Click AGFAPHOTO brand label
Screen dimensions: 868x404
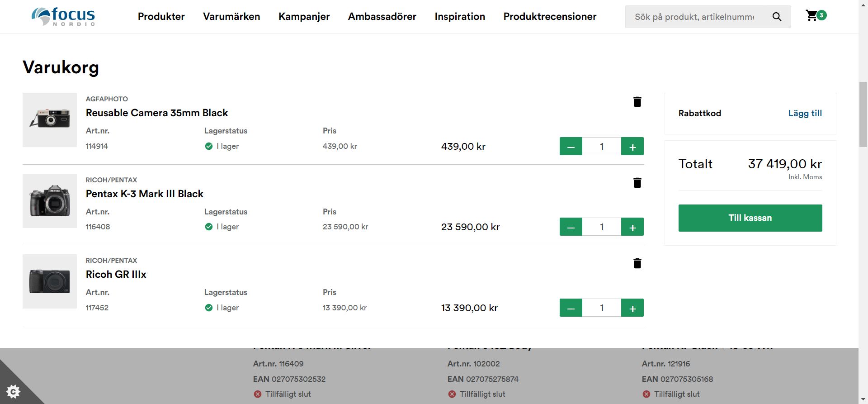[x=107, y=99]
